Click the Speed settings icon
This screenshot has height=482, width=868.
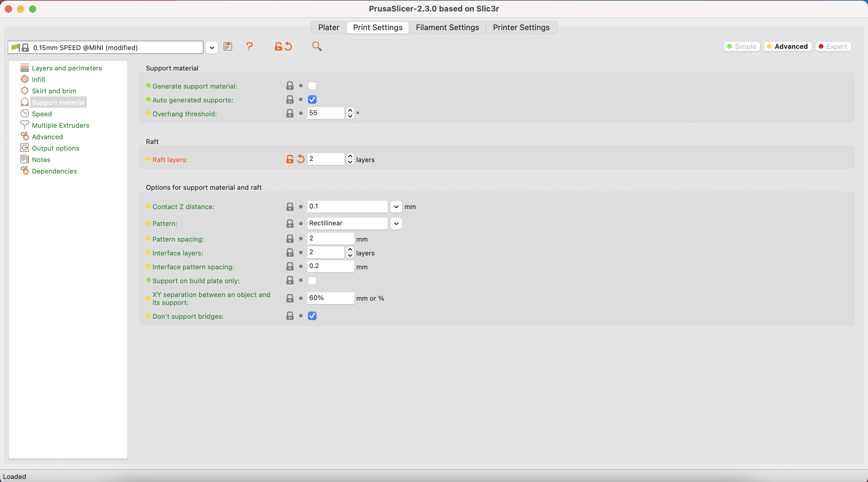tap(25, 113)
